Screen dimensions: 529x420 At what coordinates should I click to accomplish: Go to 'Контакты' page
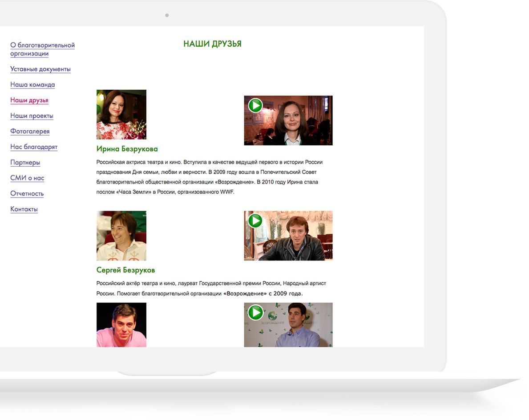(x=24, y=209)
